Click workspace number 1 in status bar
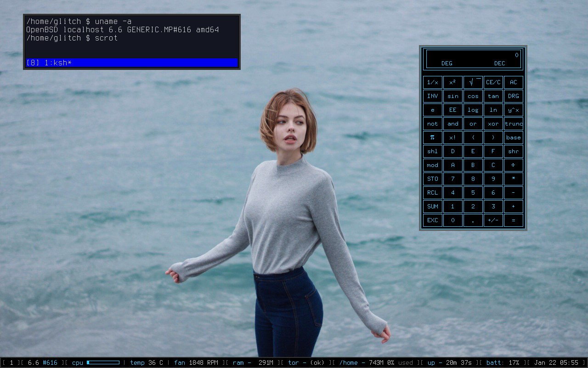Screen dimensions: 588x368 [11, 362]
